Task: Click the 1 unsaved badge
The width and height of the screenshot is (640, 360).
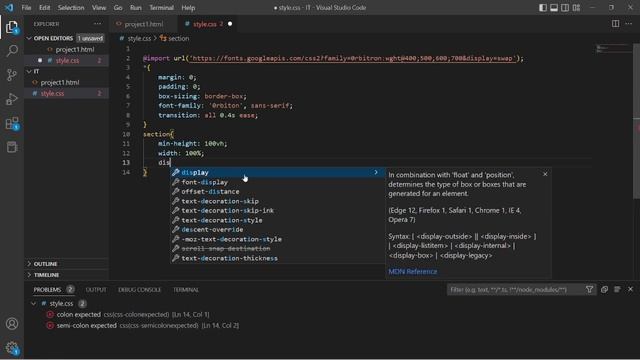Action: (90, 38)
